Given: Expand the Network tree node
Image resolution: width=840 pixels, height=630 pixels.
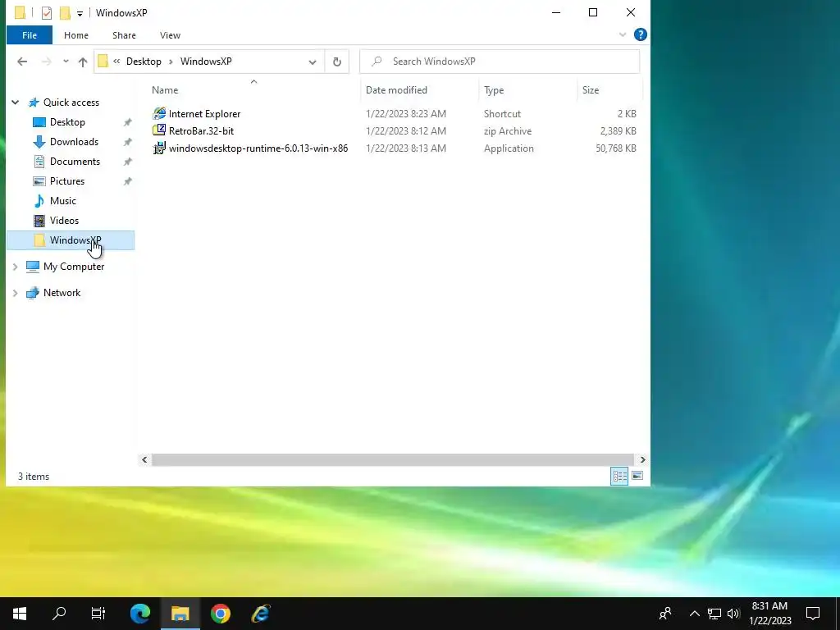Looking at the screenshot, I should click(x=15, y=293).
